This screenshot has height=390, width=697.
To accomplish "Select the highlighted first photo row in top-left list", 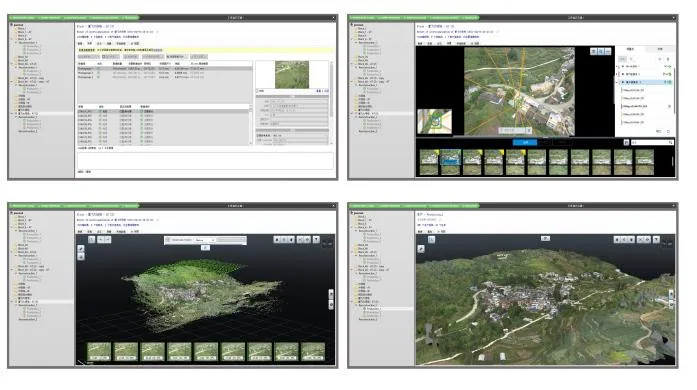I will coord(163,111).
